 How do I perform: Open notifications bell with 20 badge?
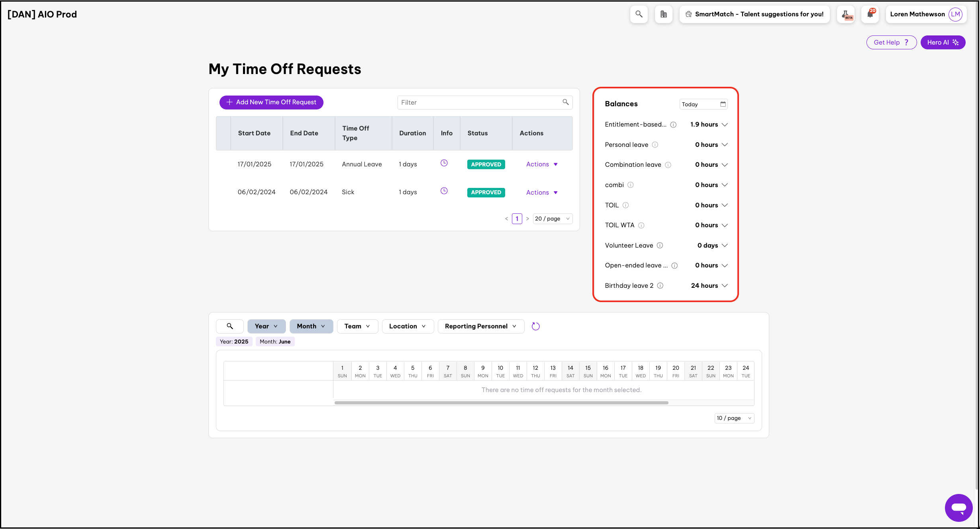(x=870, y=14)
